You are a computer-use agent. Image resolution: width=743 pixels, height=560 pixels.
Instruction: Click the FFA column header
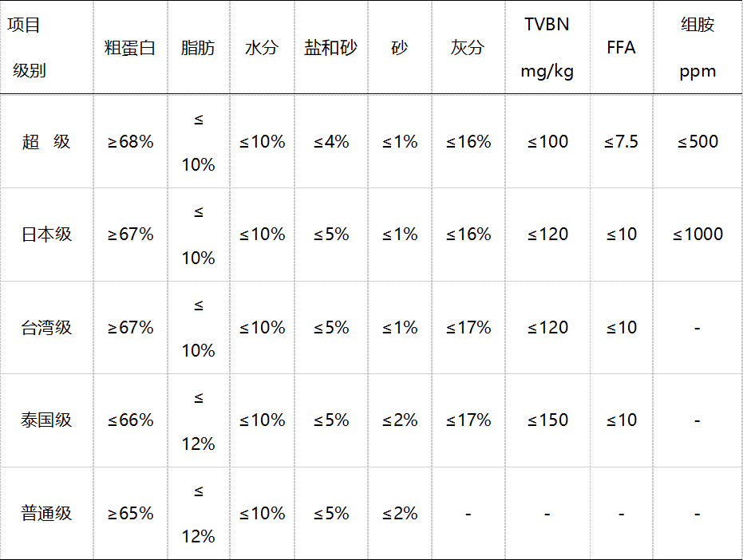[621, 48]
